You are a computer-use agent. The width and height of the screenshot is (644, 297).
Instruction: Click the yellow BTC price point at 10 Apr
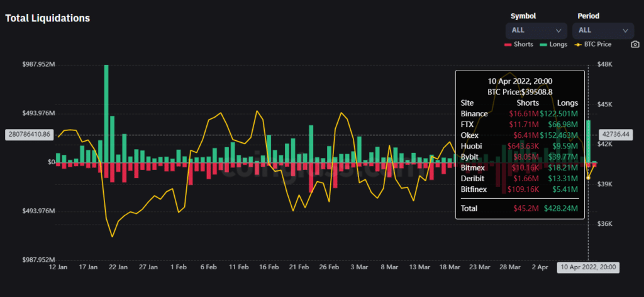pos(588,178)
